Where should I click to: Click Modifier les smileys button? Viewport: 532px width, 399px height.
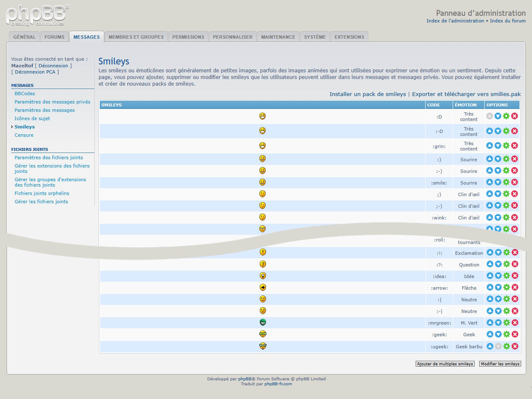coord(500,364)
